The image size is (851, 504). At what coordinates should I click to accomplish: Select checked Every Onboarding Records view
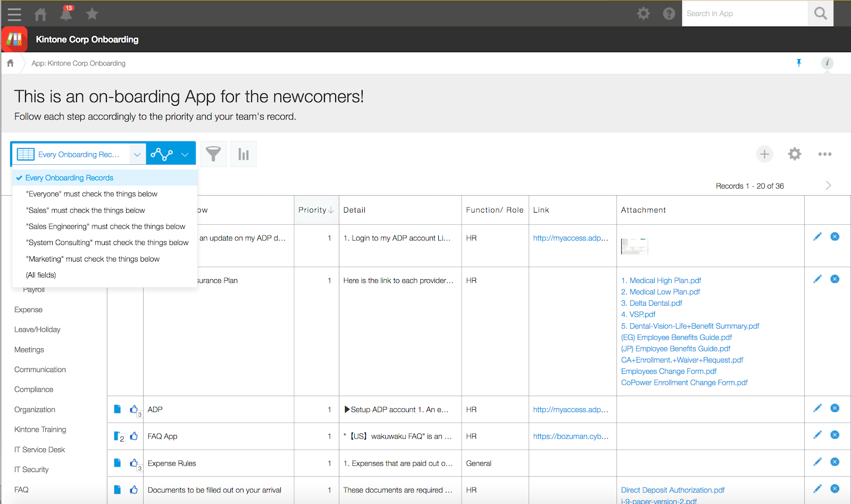point(69,178)
